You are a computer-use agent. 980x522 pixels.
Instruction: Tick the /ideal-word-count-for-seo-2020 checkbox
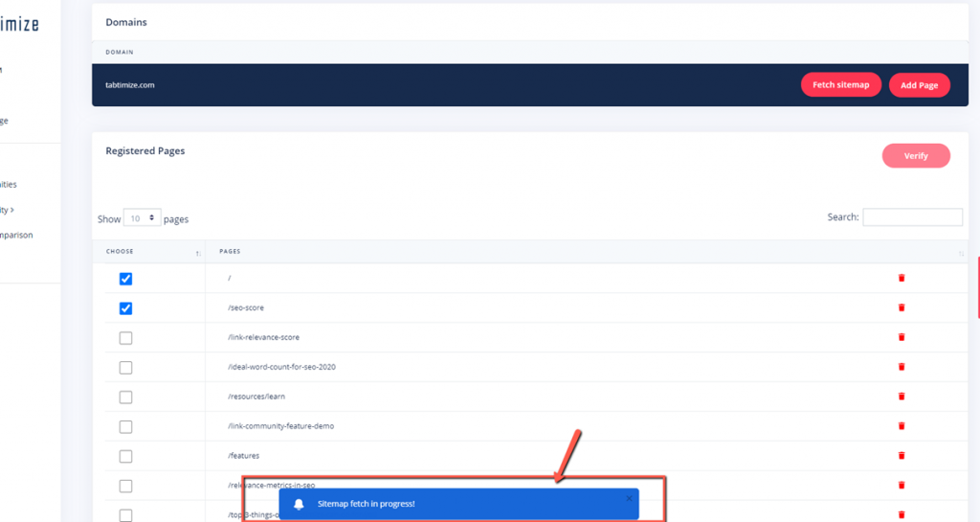pyautogui.click(x=125, y=368)
